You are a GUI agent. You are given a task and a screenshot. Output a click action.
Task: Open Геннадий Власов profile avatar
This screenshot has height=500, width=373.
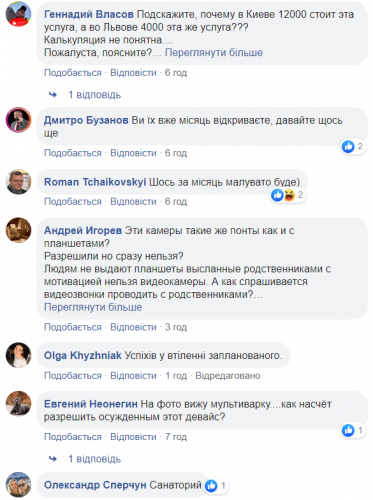[x=18, y=14]
